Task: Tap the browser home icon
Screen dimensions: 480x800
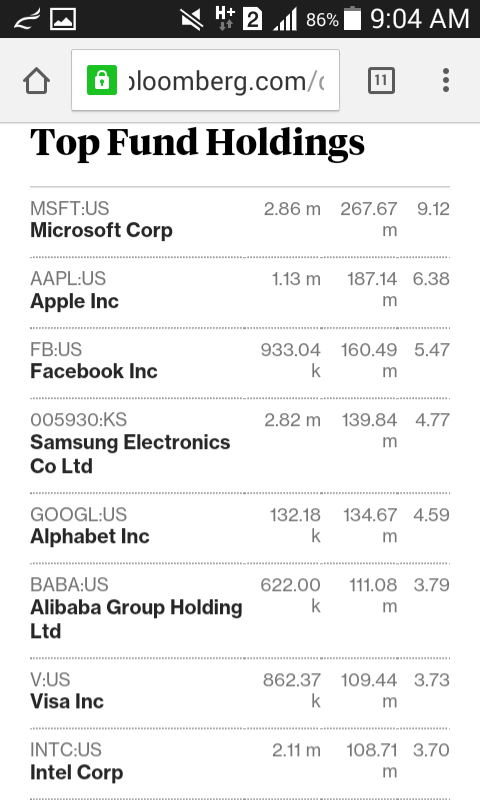Action: (x=36, y=81)
